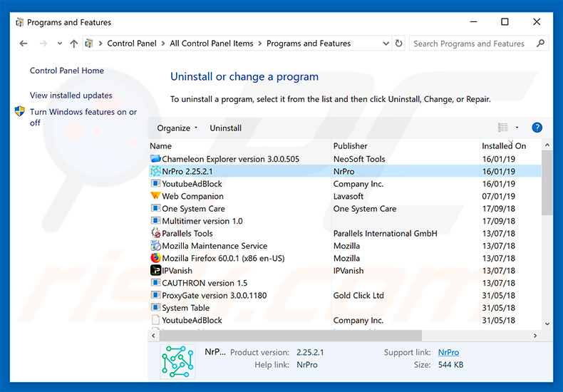Click publisher Parallels International GmbH

(x=385, y=233)
